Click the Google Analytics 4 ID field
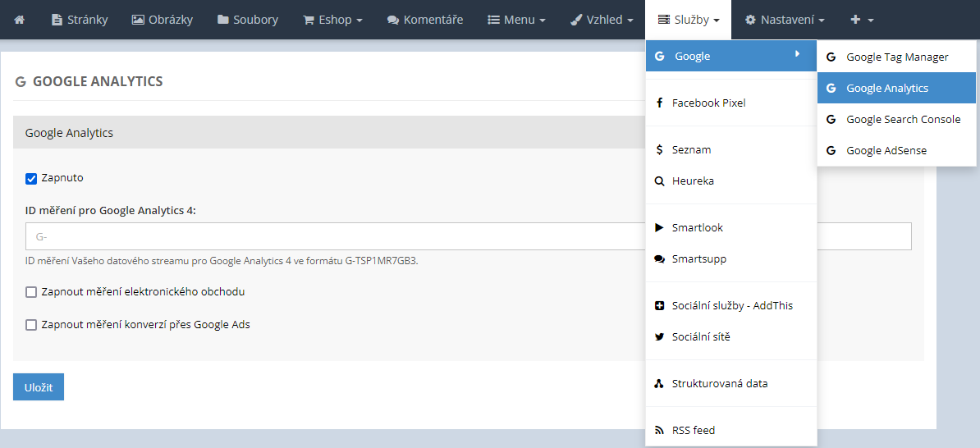The width and height of the screenshot is (980, 448). (x=468, y=236)
